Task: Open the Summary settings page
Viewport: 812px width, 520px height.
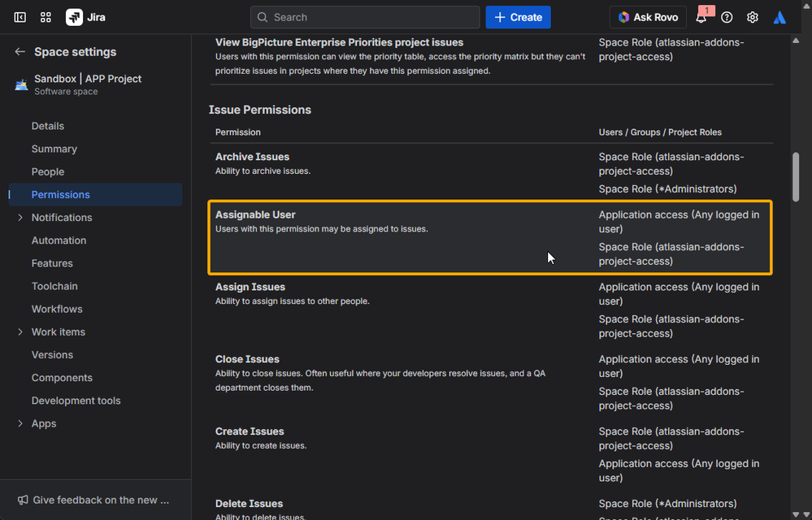Action: 54,149
